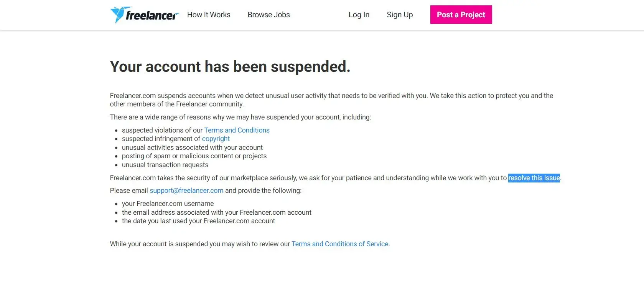Go to Browse Jobs

[x=268, y=15]
